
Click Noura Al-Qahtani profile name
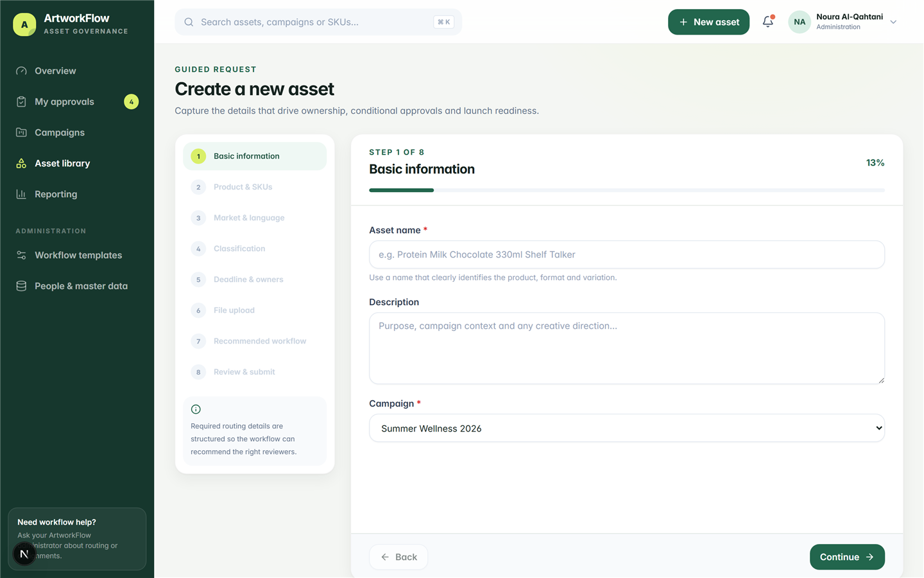[x=850, y=17]
